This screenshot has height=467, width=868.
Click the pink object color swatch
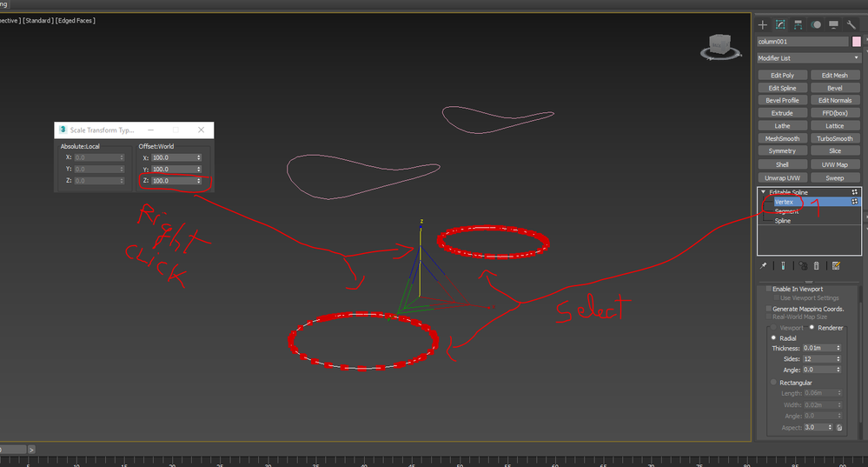(x=856, y=42)
